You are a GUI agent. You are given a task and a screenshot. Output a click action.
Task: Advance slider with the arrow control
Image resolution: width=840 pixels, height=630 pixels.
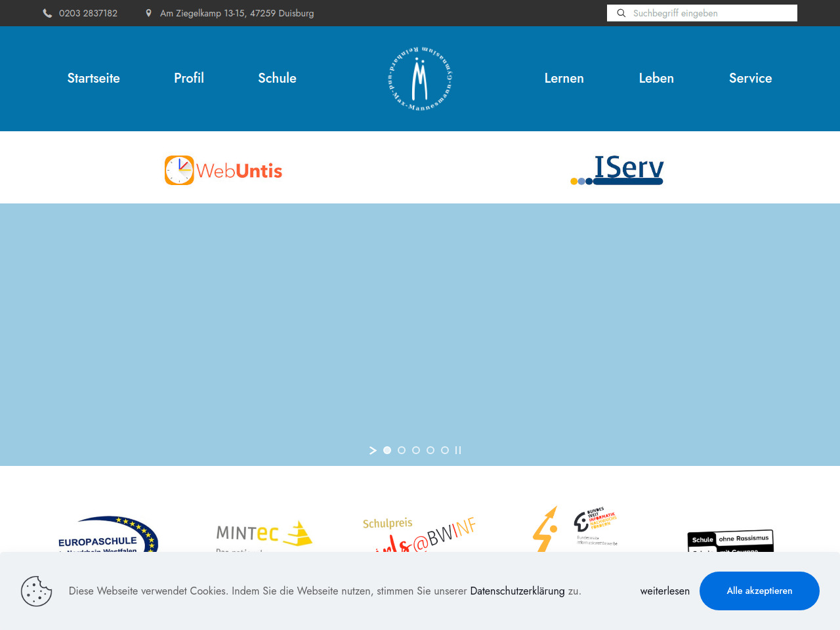(373, 450)
